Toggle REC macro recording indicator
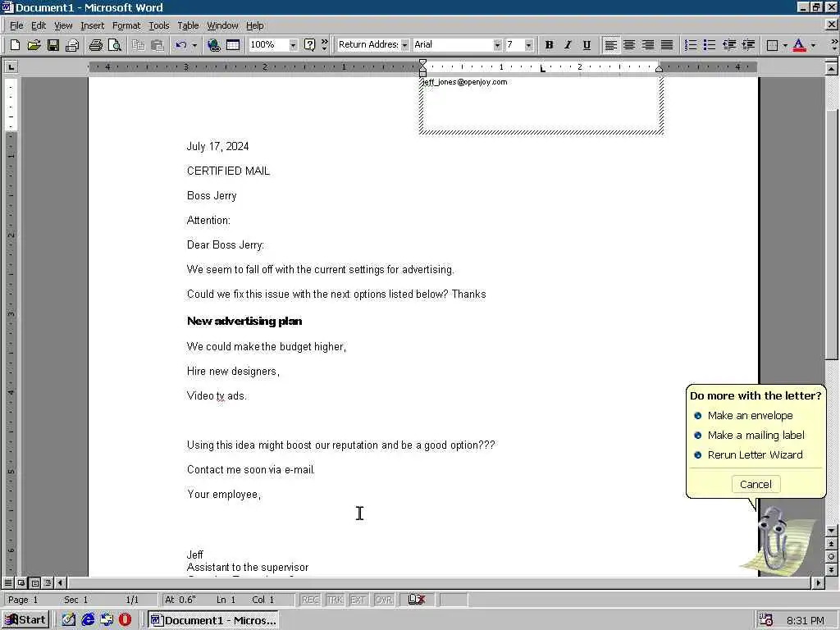The height and width of the screenshot is (630, 840). point(310,600)
